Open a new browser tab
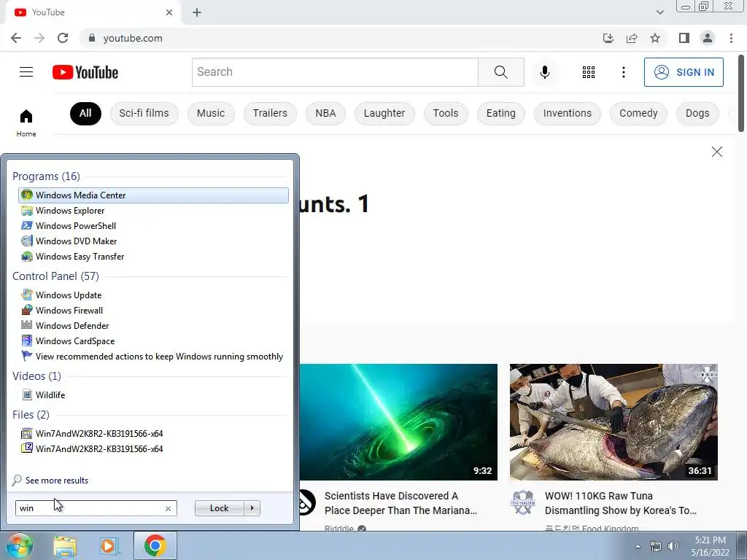The height and width of the screenshot is (560, 747). point(197,12)
